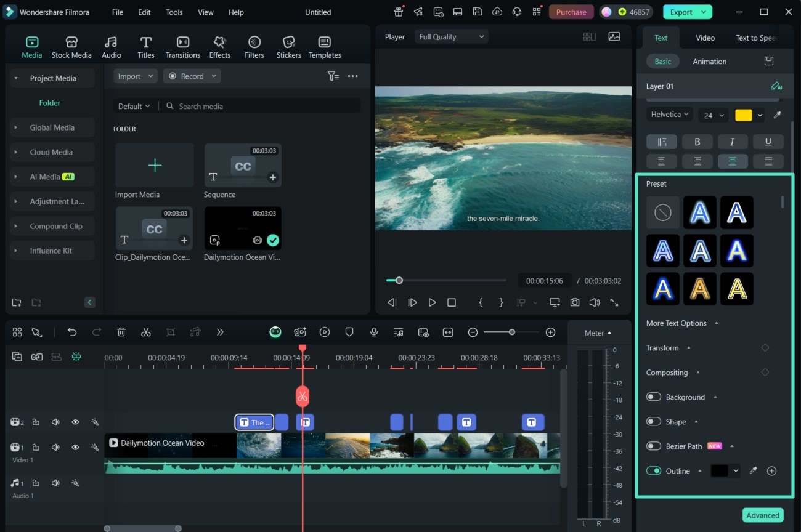Viewport: 801px width, 532px height.
Task: Open the View menu
Action: [x=206, y=12]
